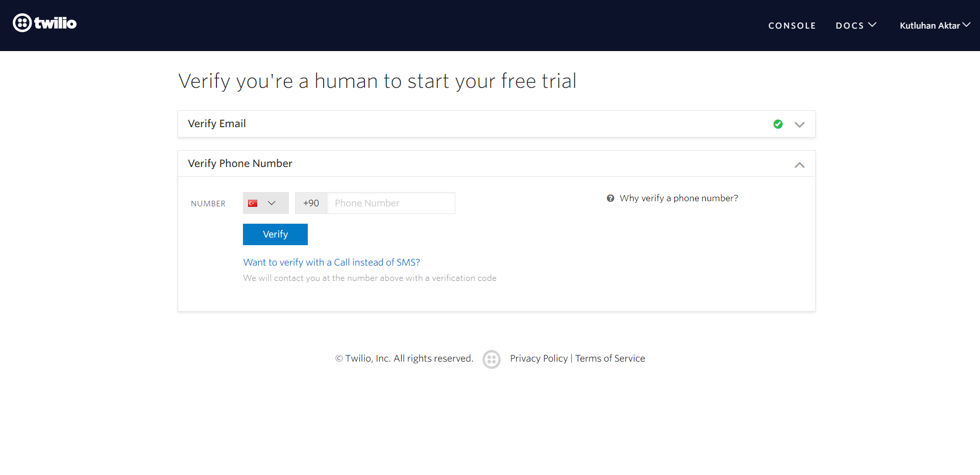Click the +90 country code prefix
This screenshot has height=475, width=980.
[x=311, y=203]
